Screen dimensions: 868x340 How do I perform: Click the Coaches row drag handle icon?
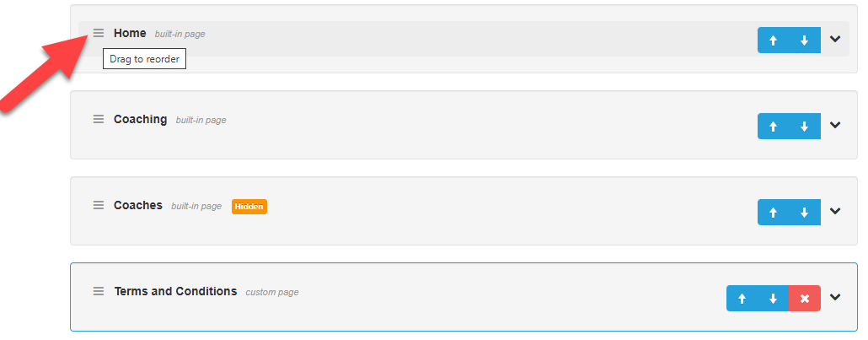point(99,205)
